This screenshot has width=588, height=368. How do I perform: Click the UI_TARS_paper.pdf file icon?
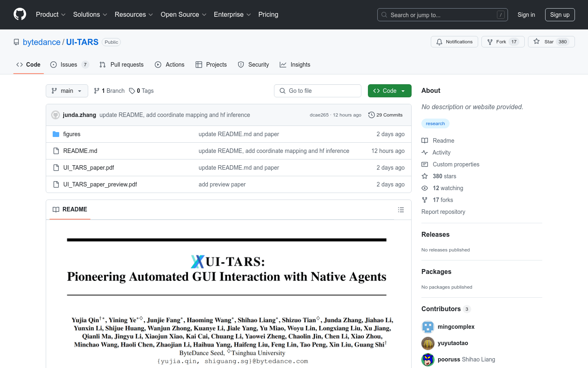pyautogui.click(x=56, y=168)
